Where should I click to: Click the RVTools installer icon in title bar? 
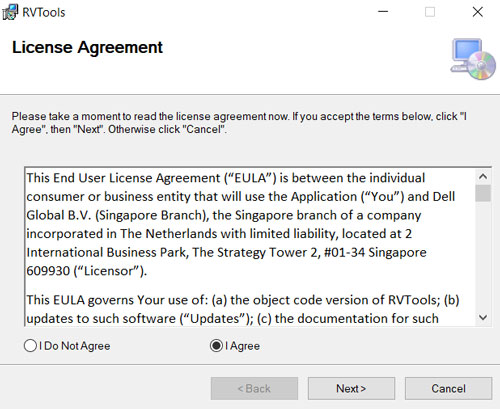(10, 12)
